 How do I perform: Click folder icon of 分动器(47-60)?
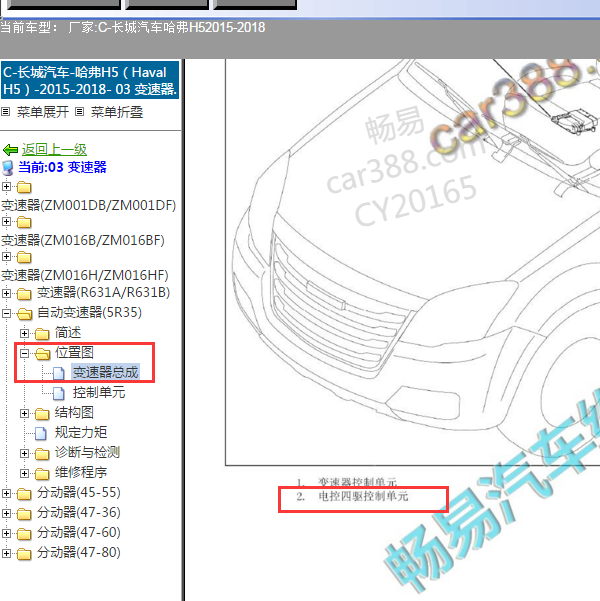pyautogui.click(x=24, y=534)
